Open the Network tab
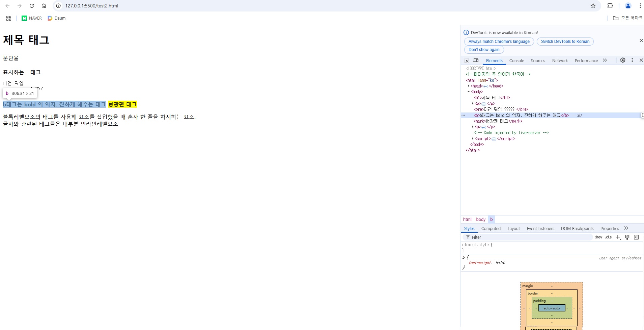This screenshot has width=644, height=330. [x=560, y=61]
